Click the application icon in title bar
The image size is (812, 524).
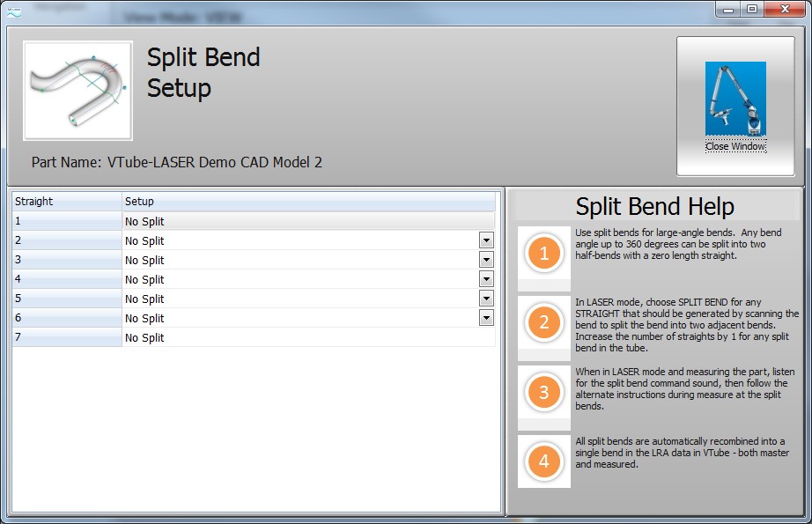(12, 9)
